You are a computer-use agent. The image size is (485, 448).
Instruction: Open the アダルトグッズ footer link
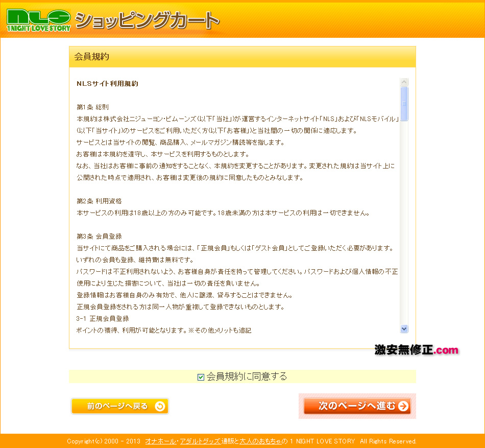pos(201,441)
